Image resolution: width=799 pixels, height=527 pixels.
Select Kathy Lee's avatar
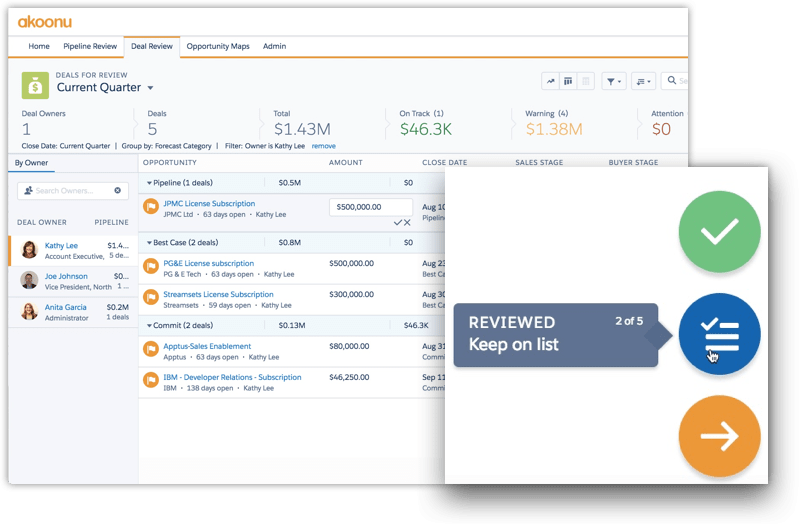30,250
